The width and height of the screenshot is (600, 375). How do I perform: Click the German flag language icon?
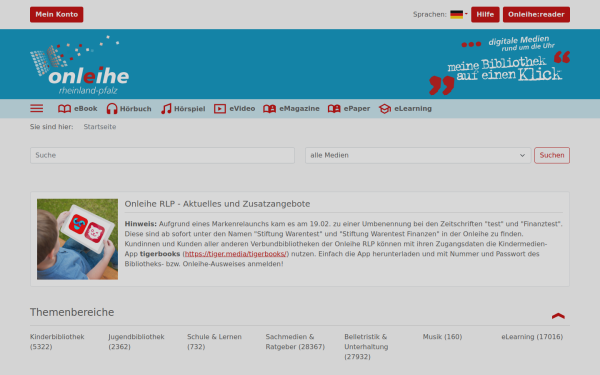(457, 15)
